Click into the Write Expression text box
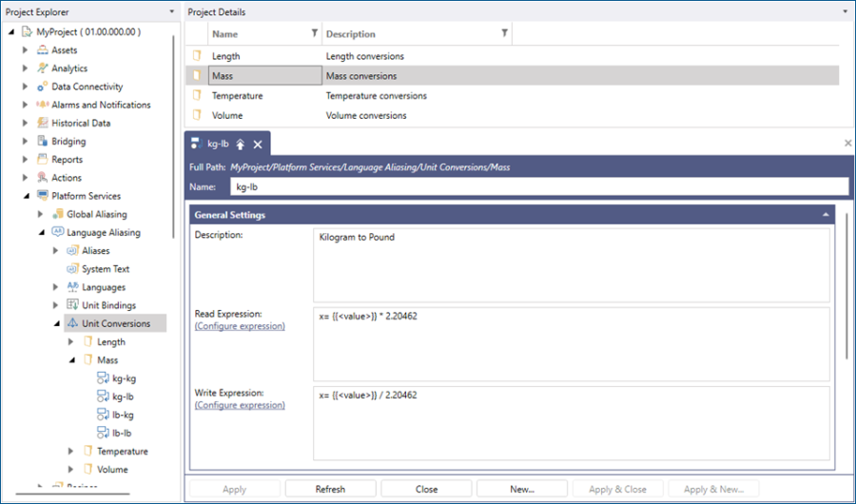This screenshot has height=504, width=856. point(572,423)
